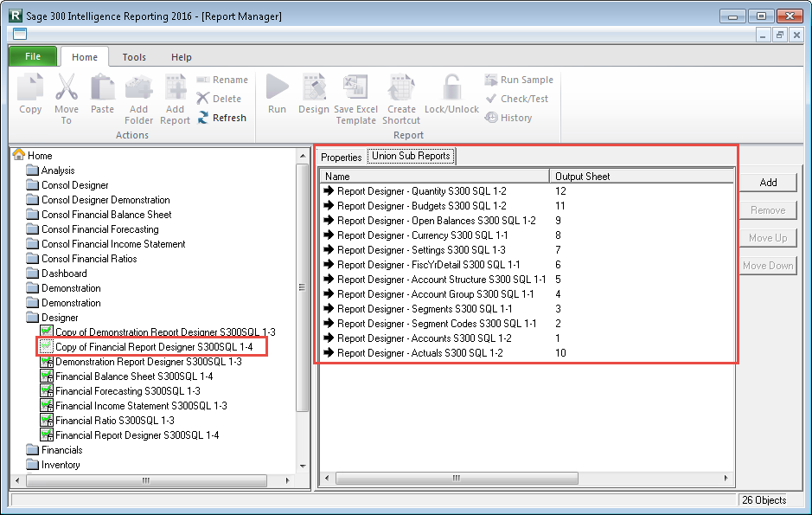This screenshot has height=515, width=812.
Task: Select Financial Income Statement S300SQL 1-3 report
Action: pos(134,406)
